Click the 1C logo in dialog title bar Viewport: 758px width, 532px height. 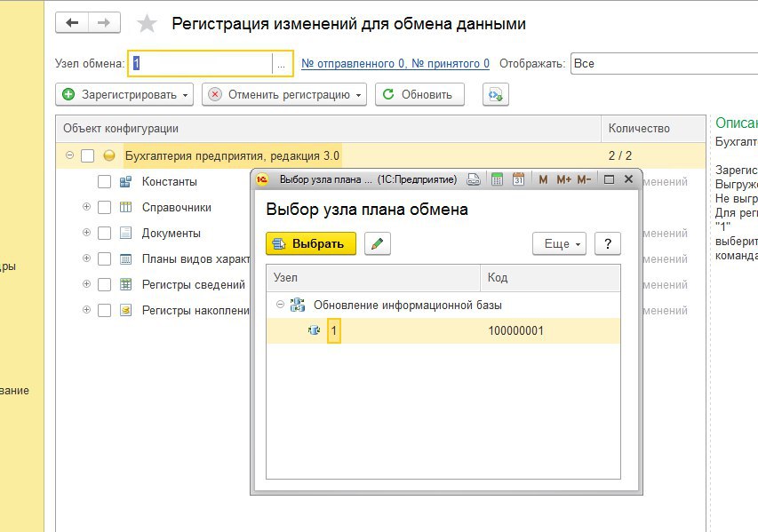coord(262,179)
